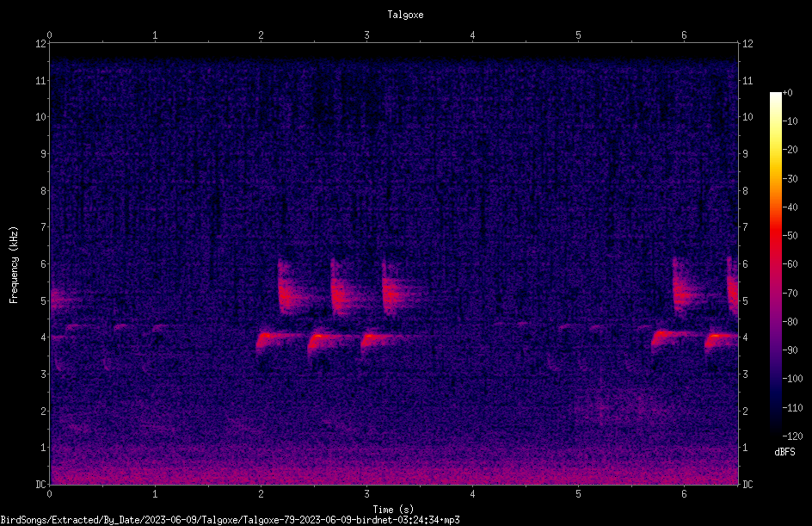
Task: Click the "Frequency (kHz)" axis label
Action: pos(14,265)
